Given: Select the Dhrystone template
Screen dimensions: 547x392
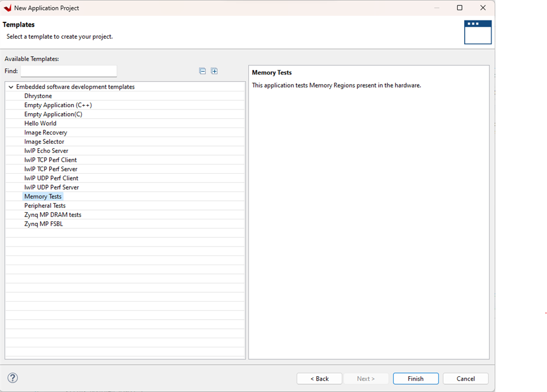Looking at the screenshot, I should [38, 96].
